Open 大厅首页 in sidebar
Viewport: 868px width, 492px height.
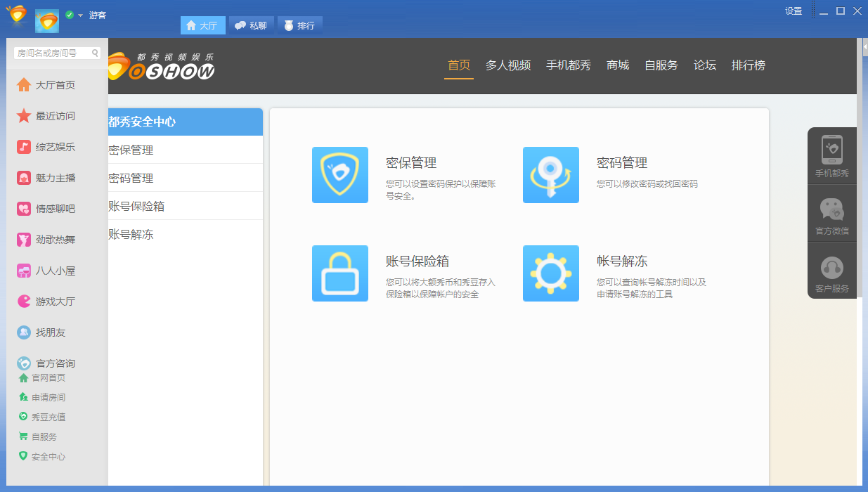point(56,85)
